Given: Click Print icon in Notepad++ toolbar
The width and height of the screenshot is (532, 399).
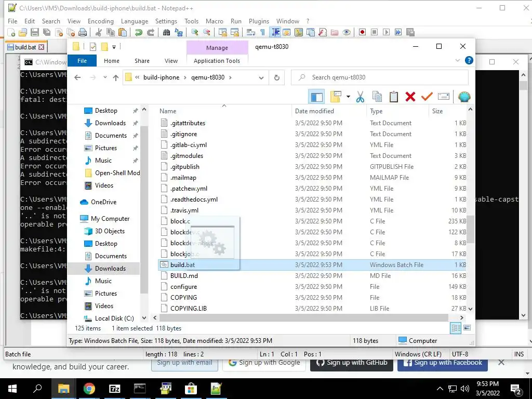Looking at the screenshot, I should click(x=83, y=32).
